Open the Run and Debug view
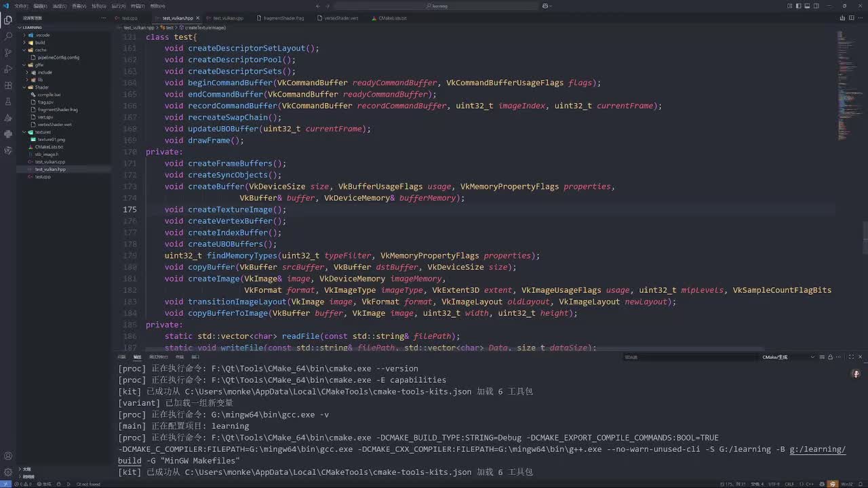This screenshot has width=868, height=488. pyautogui.click(x=8, y=68)
